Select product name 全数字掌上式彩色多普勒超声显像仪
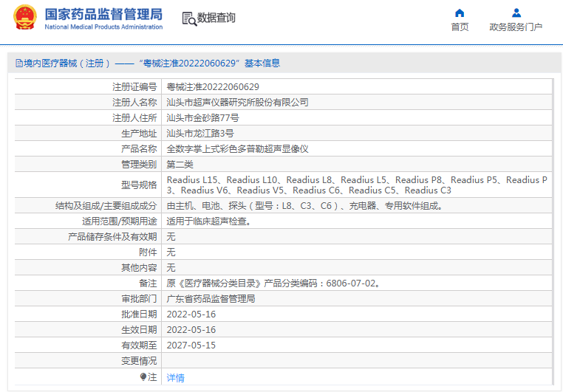The image size is (563, 392). coord(237,149)
